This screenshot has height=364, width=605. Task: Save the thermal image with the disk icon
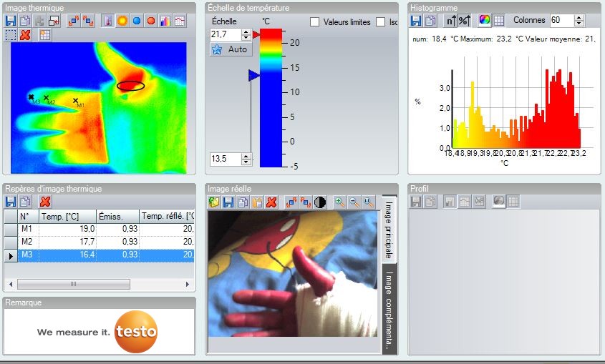click(x=11, y=21)
